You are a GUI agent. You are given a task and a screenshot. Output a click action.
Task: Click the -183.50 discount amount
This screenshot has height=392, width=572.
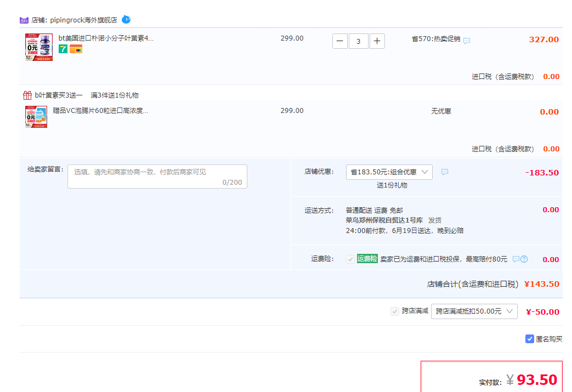[542, 173]
